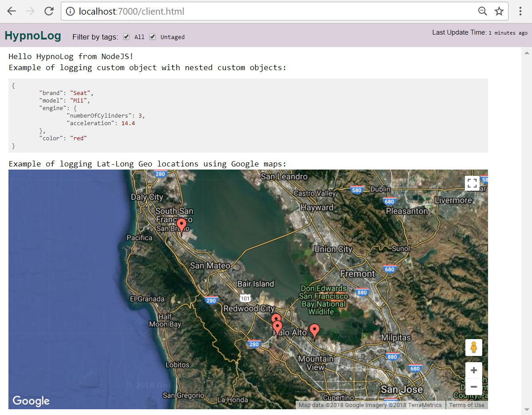The width and height of the screenshot is (532, 415).
Task: Click the Union City map label
Action: click(x=333, y=249)
